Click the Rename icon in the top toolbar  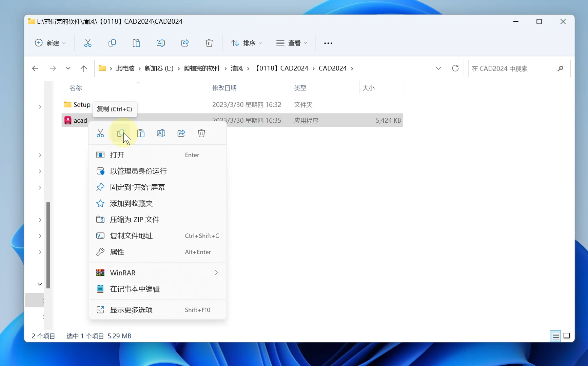[x=161, y=43]
